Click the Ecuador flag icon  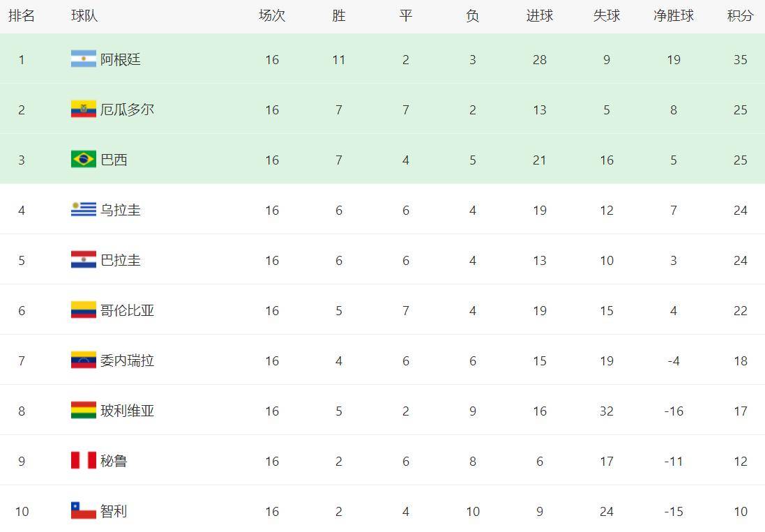pos(84,109)
